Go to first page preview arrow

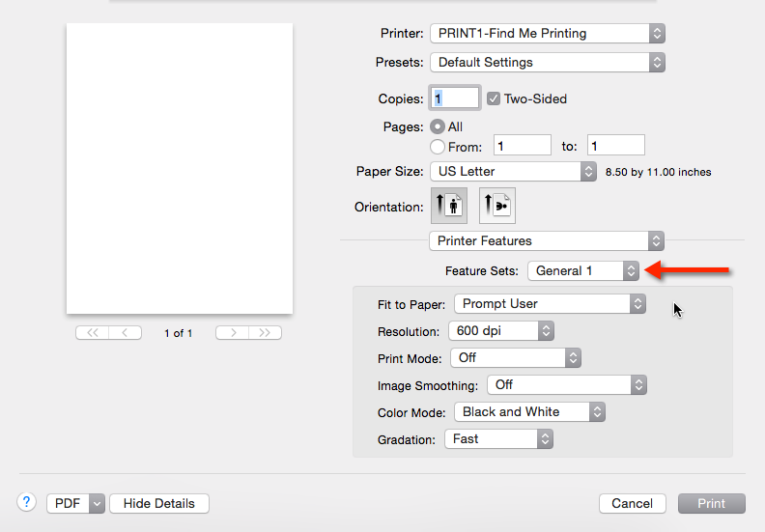point(93,333)
